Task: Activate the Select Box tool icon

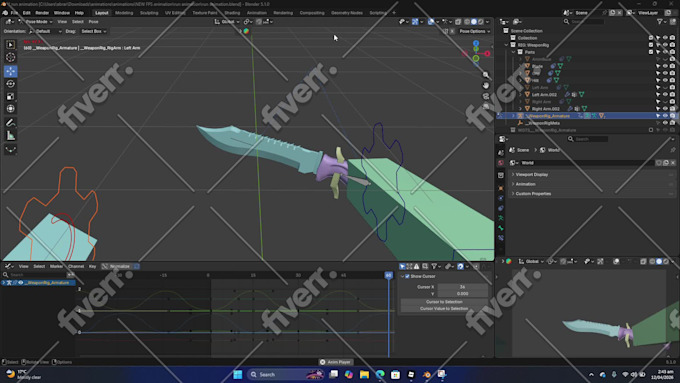Action: pos(10,44)
